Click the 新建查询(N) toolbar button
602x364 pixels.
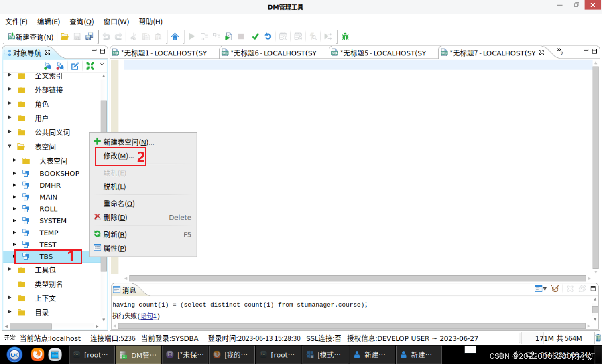pos(31,37)
